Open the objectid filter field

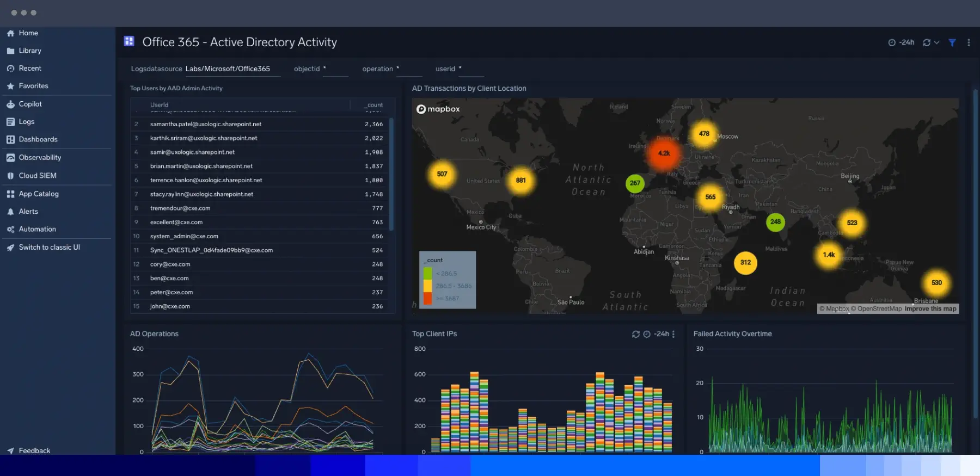335,69
